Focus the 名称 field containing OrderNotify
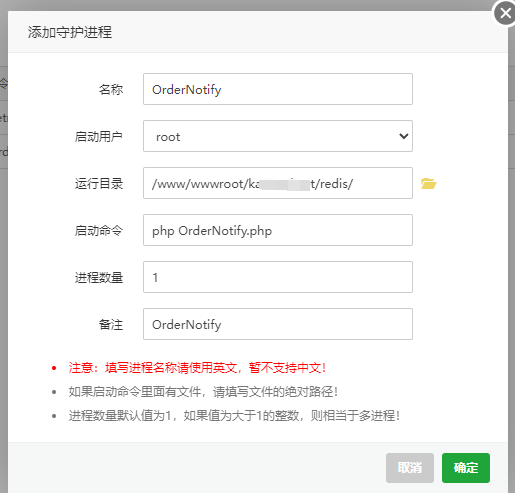515x493 pixels. tap(278, 89)
